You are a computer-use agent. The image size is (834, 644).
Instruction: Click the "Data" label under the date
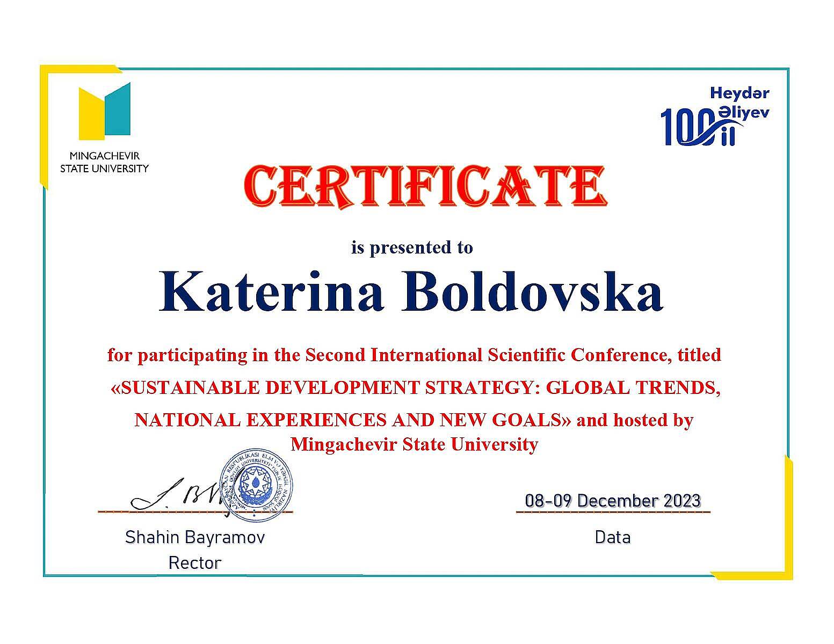[613, 537]
